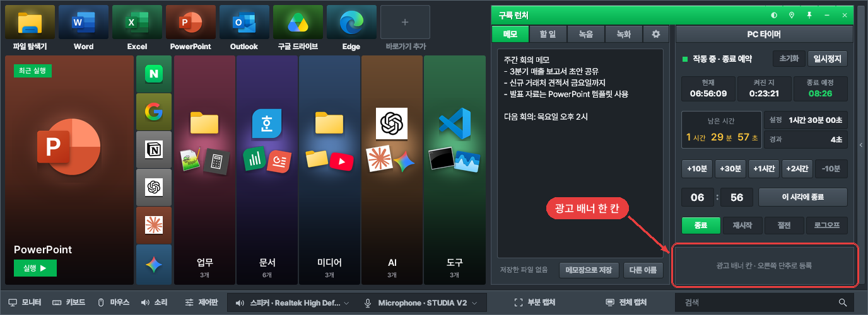
Task: Open the 도구 group tile
Action: click(x=454, y=169)
